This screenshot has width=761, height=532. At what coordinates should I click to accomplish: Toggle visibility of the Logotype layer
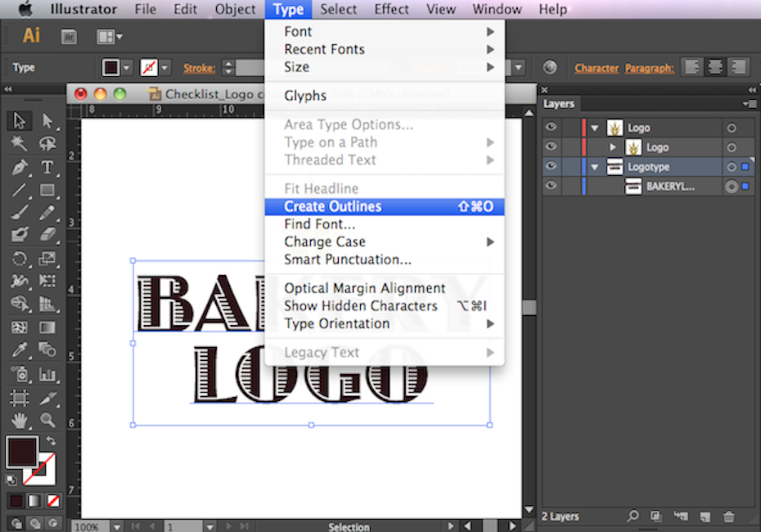(552, 167)
